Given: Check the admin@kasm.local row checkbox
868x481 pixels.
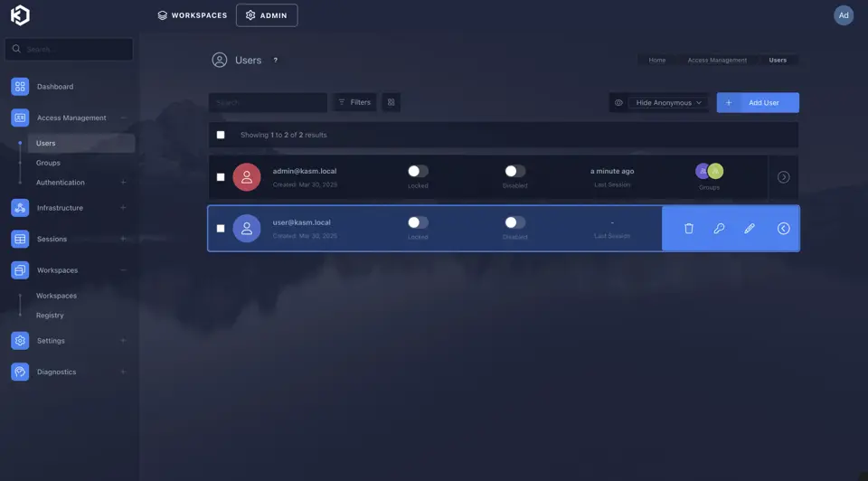Looking at the screenshot, I should pyautogui.click(x=221, y=177).
